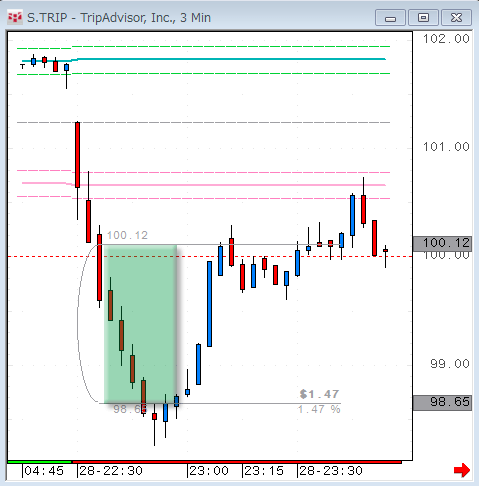Minimize the S.TRIP chart window
This screenshot has height=486, width=479.
coord(390,18)
